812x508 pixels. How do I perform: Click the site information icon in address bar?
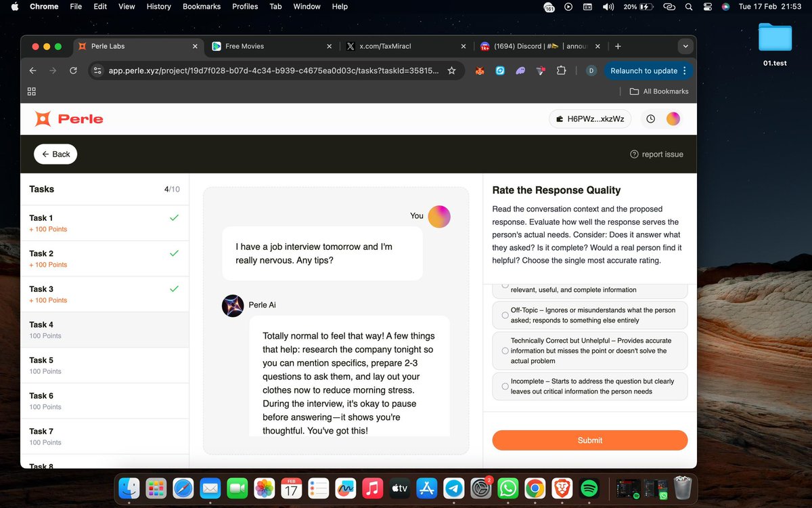(97, 70)
